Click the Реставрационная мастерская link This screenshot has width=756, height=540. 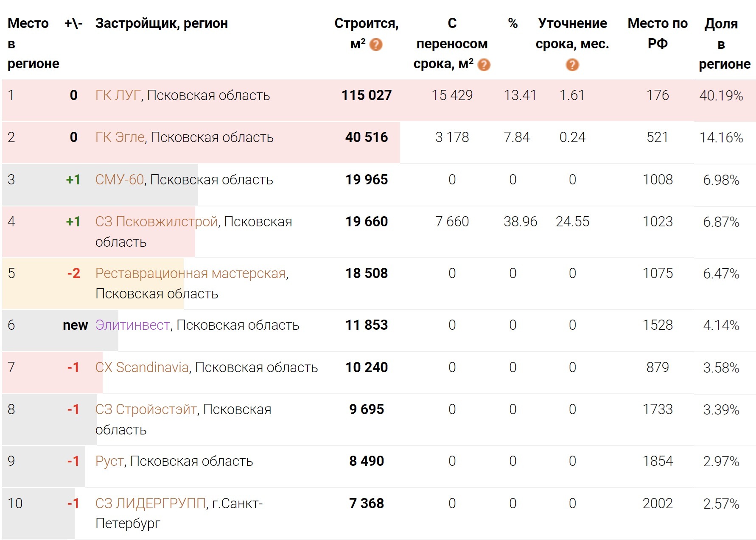[x=190, y=273]
